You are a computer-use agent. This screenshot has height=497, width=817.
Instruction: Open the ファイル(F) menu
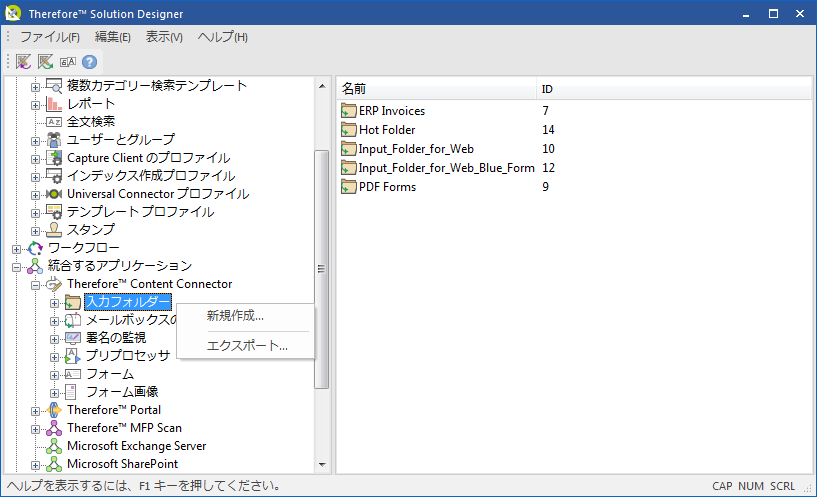click(50, 37)
